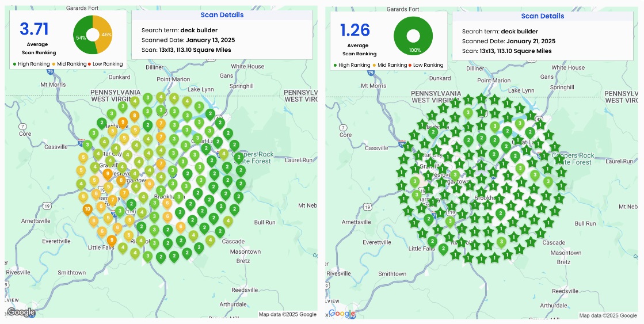
Task: Click the Laurel Run label on January 21 map
Action: (618, 161)
